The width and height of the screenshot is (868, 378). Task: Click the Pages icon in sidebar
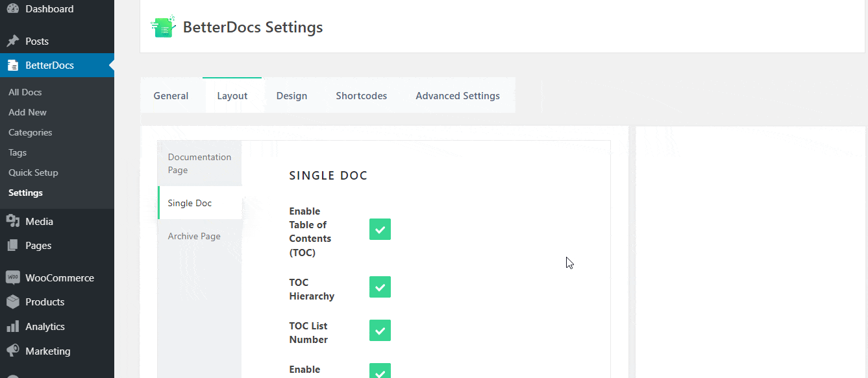point(12,246)
